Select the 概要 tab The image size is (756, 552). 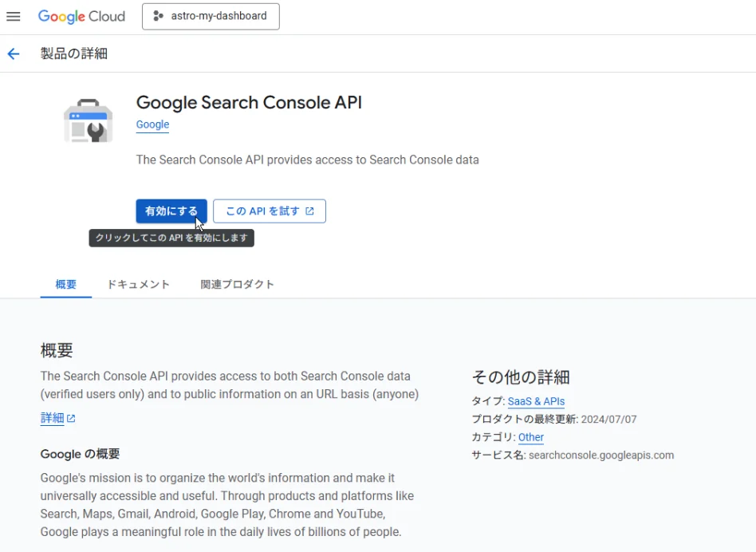[x=66, y=285]
